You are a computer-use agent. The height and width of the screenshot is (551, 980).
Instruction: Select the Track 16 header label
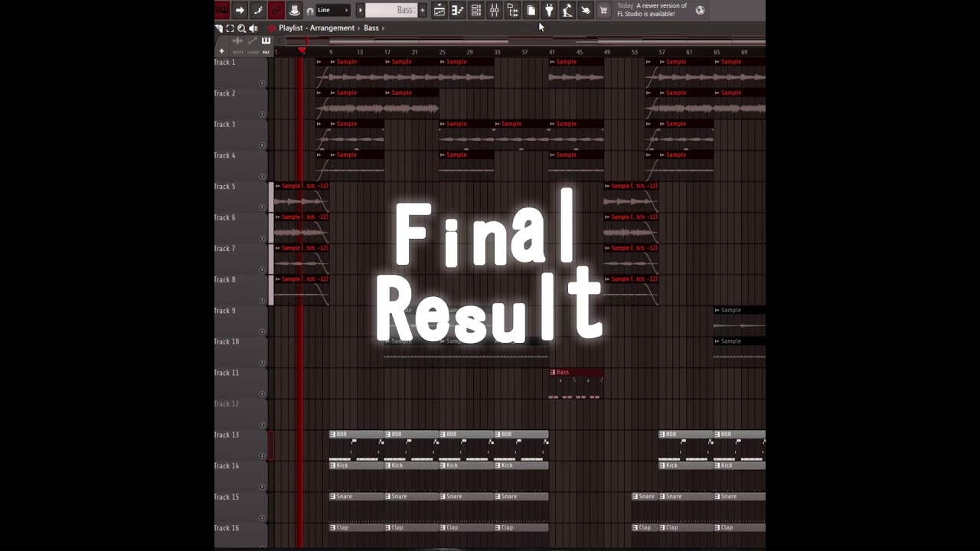pyautogui.click(x=227, y=528)
